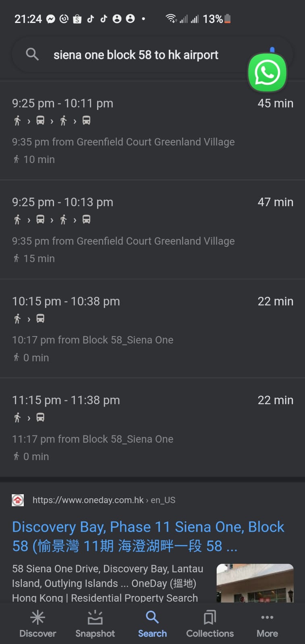Screen dimensions: 305x644
Task: Open the Collections tab
Action: point(210,623)
